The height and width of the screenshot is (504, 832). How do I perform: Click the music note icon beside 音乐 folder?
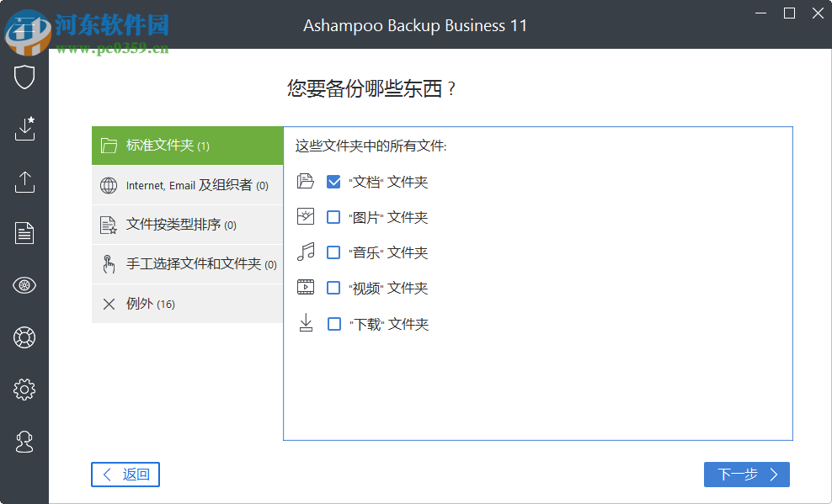306,252
